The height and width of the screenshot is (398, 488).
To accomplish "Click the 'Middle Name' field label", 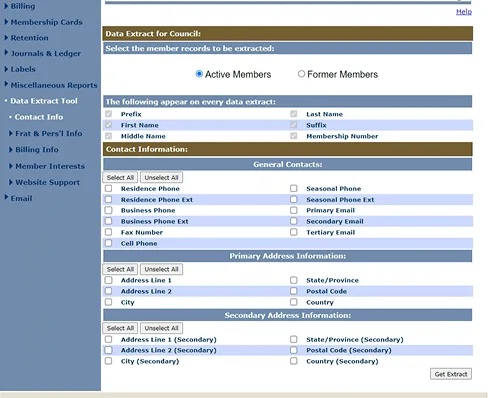I will click(x=143, y=136).
